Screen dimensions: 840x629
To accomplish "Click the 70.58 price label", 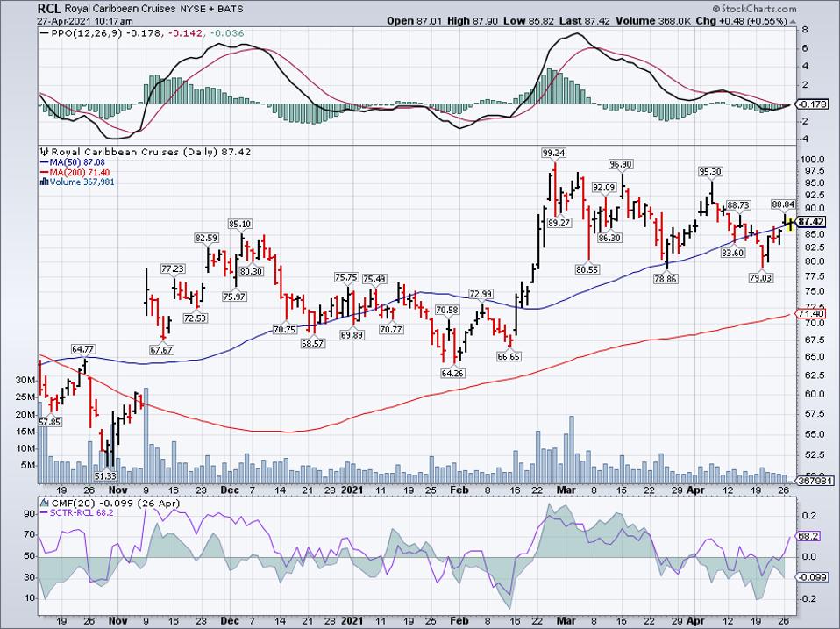I will pos(447,311).
